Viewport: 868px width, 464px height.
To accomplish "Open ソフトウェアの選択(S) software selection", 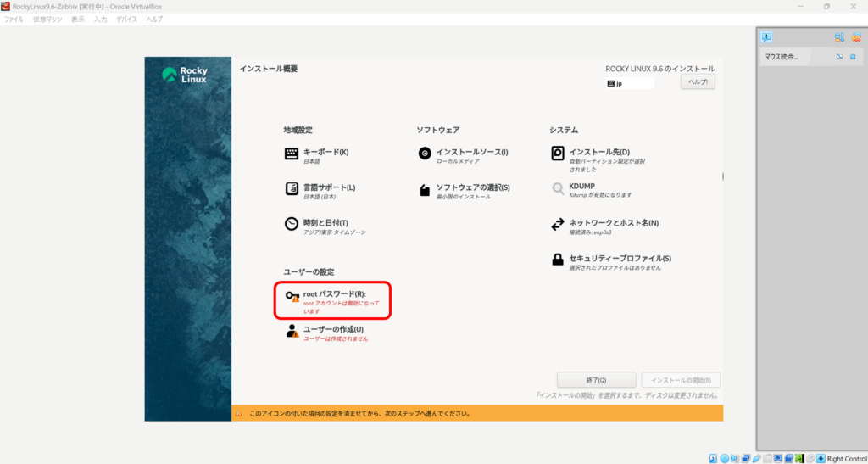I will (x=464, y=191).
